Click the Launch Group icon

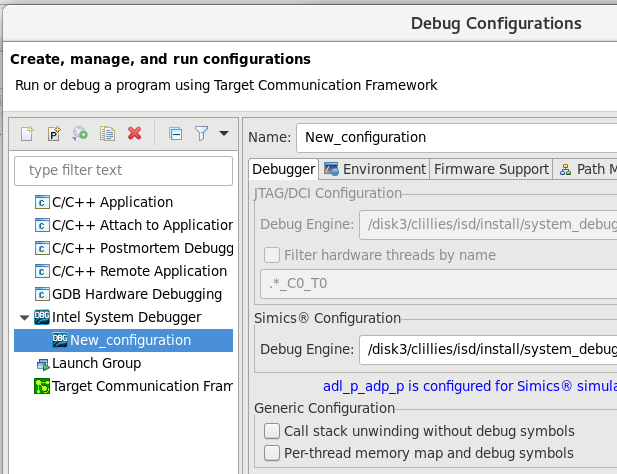click(x=42, y=364)
